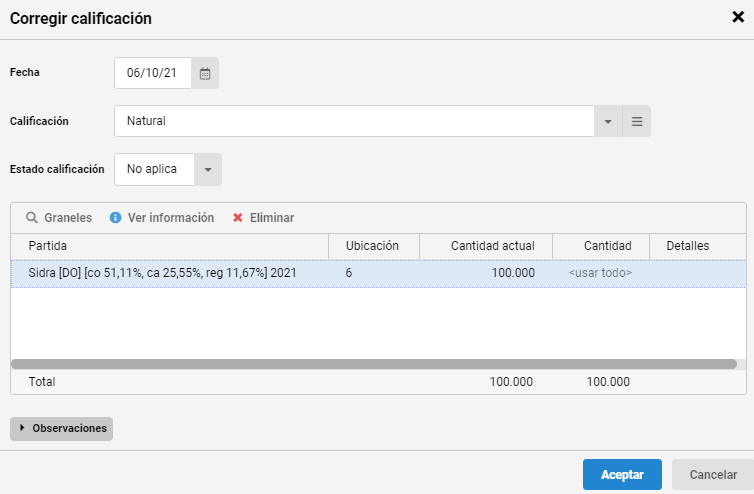Close the Corregir calificación dialog
Viewport: 754px width, 494px height.
click(738, 17)
